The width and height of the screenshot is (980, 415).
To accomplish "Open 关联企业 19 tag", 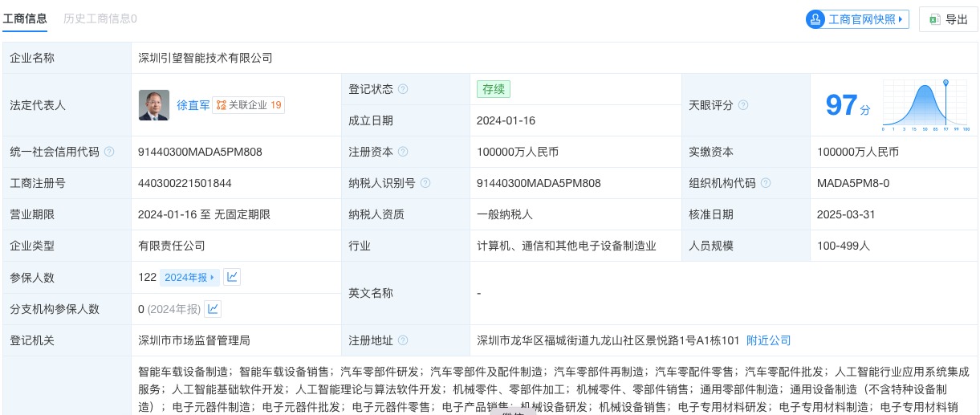I will tap(249, 105).
